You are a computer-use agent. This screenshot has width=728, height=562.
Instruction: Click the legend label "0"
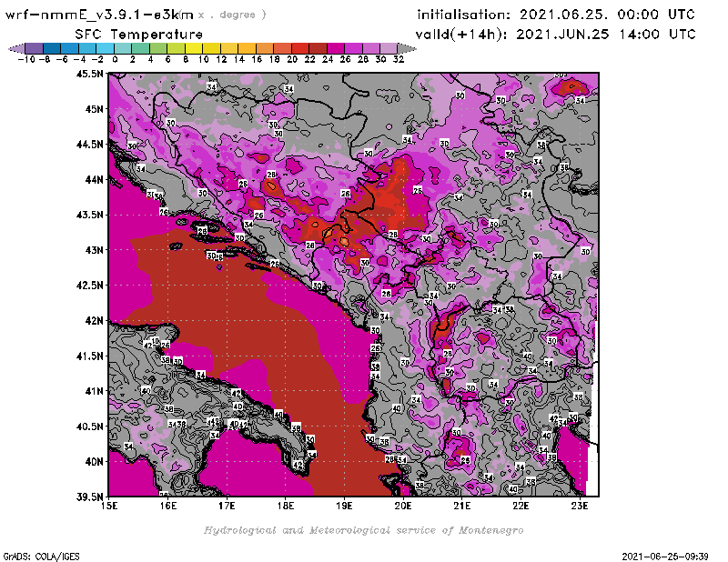(115, 59)
